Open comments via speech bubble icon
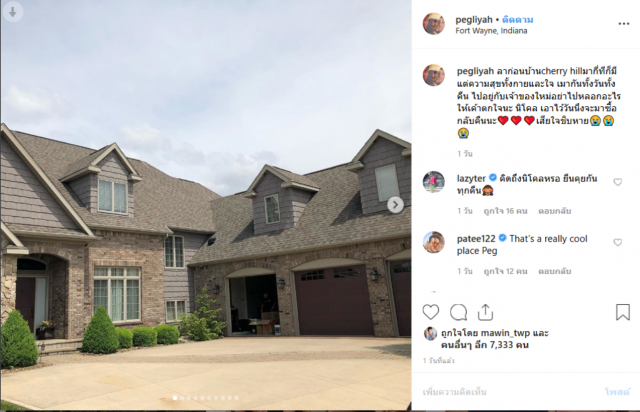The image size is (640, 412). (x=458, y=312)
